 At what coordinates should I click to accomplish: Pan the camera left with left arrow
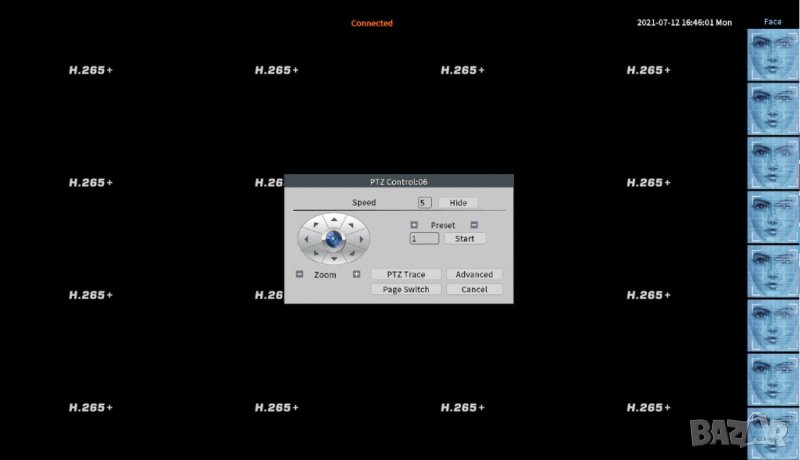click(x=304, y=239)
